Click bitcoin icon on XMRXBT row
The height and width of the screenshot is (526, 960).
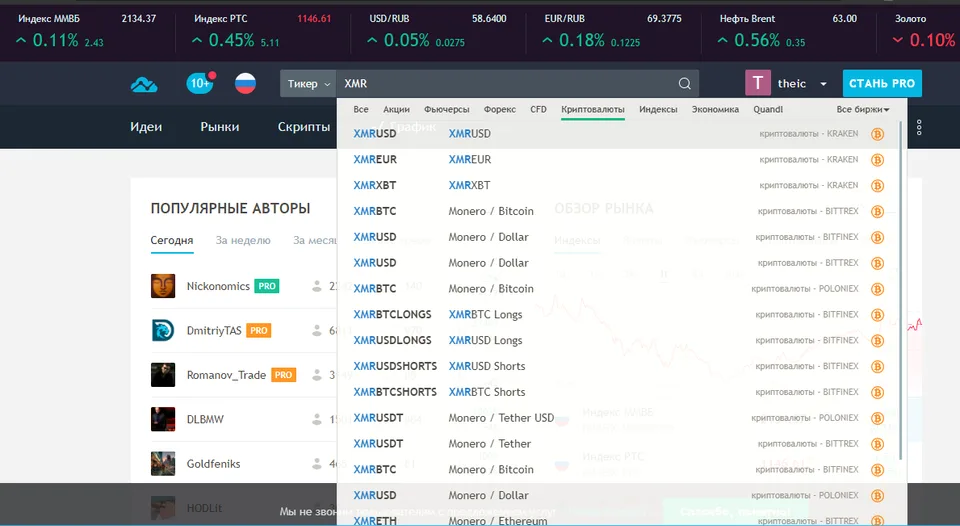tap(877, 186)
